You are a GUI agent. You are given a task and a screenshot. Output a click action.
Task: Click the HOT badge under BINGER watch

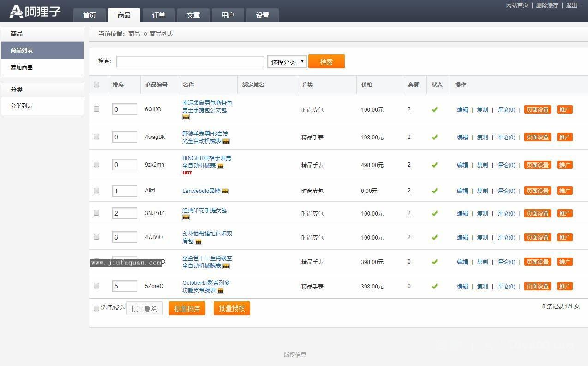(x=187, y=173)
